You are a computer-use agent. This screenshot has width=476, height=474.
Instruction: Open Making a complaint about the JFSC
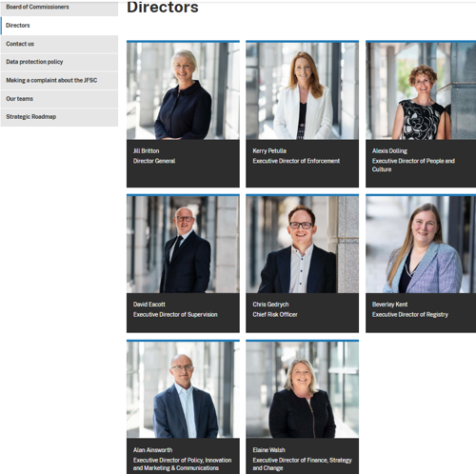tap(59, 80)
